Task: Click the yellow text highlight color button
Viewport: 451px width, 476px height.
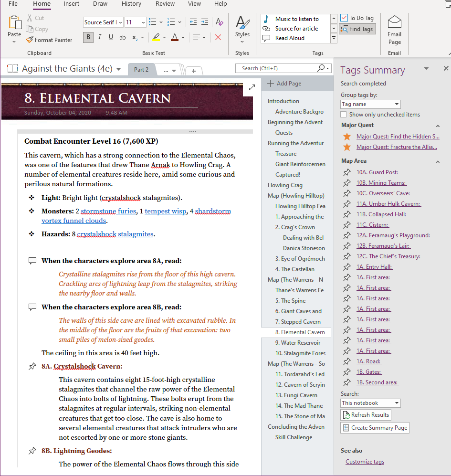Action: (x=156, y=37)
